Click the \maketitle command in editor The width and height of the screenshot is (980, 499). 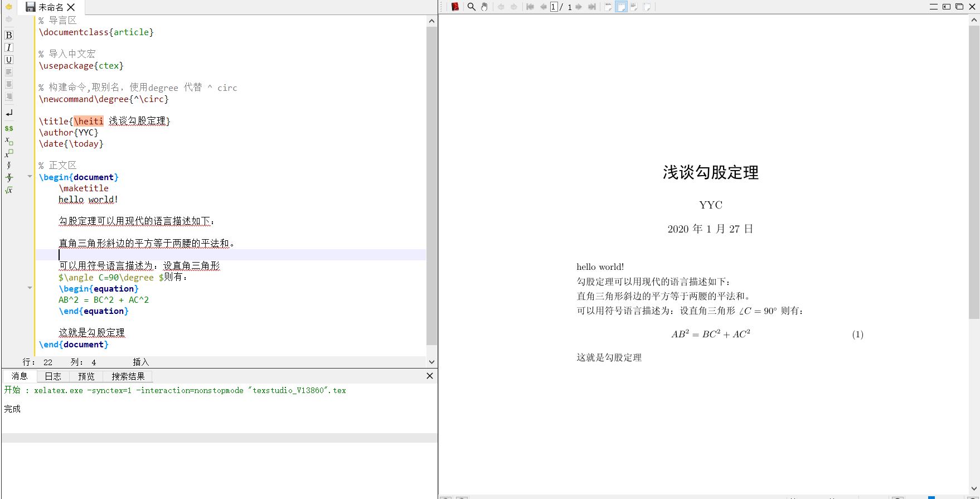tap(84, 188)
